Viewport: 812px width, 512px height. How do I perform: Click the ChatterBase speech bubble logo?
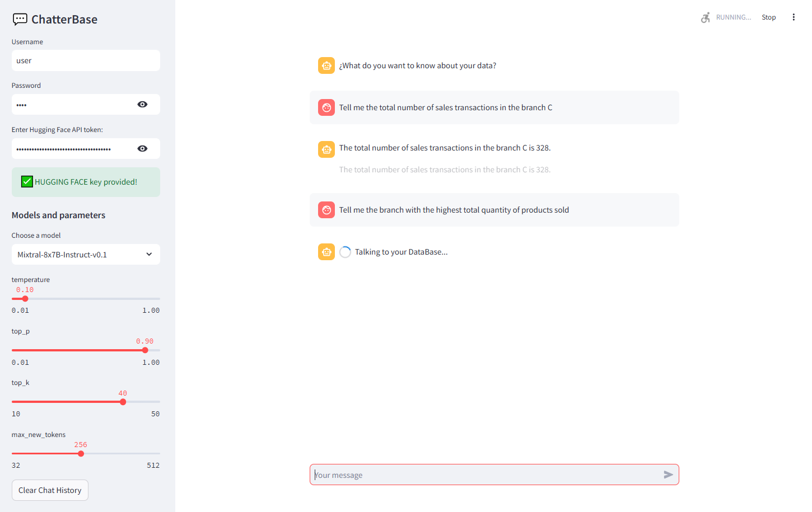tap(20, 19)
